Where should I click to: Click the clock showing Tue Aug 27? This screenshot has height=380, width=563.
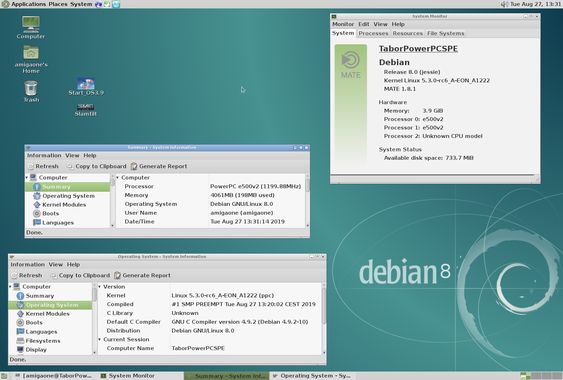536,4
